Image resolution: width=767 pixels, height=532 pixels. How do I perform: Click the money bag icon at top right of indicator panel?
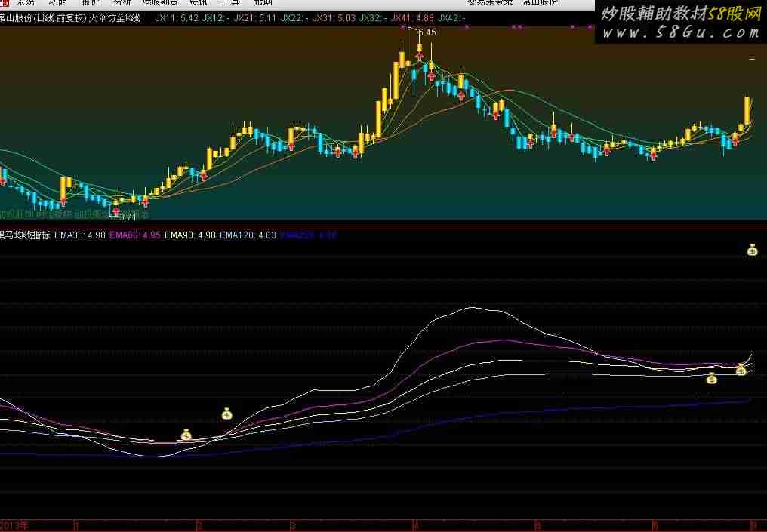[x=752, y=251]
